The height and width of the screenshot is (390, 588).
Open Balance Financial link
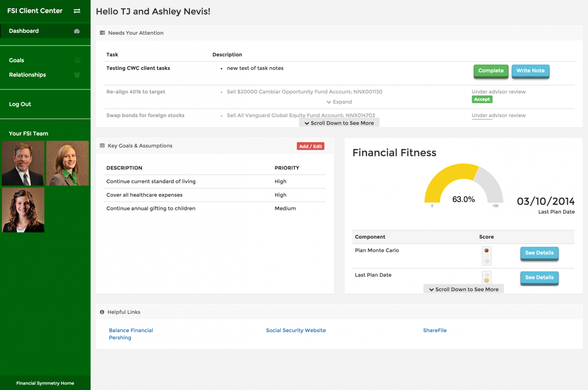(131, 330)
